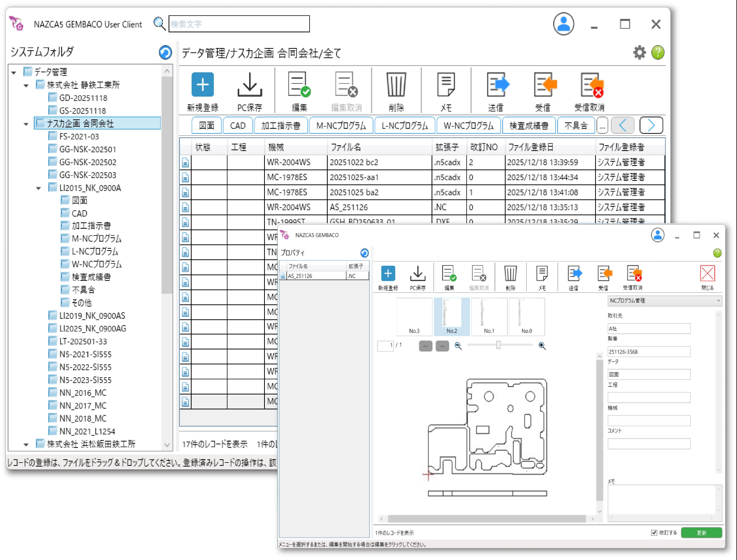The image size is (737, 560).
Task: Open the NCプログラム管理 dropdown
Action: [664, 301]
